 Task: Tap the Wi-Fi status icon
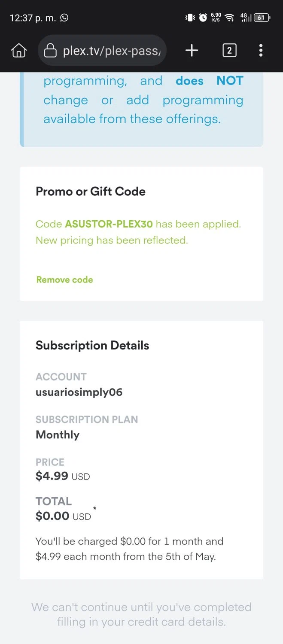[x=230, y=18]
